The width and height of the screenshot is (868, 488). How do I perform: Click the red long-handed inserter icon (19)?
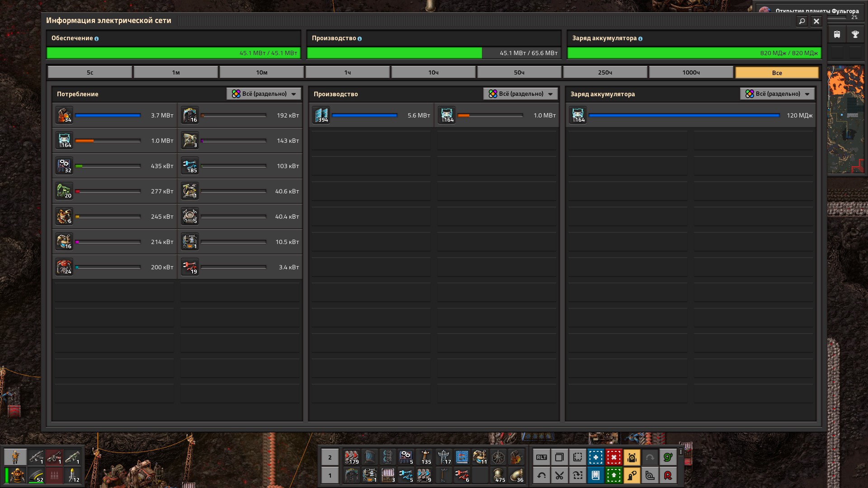190,267
